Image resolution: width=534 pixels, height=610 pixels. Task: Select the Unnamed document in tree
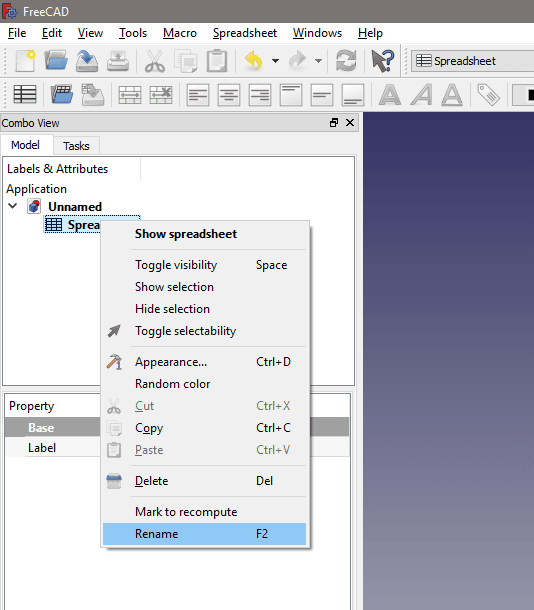click(75, 207)
